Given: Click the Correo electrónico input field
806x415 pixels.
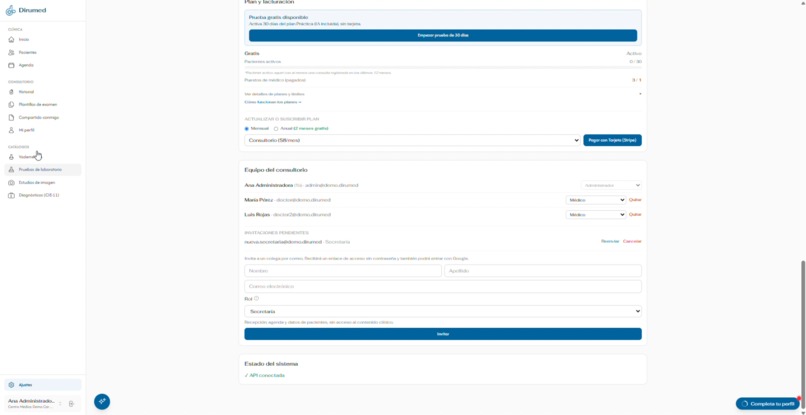Looking at the screenshot, I should (x=443, y=286).
